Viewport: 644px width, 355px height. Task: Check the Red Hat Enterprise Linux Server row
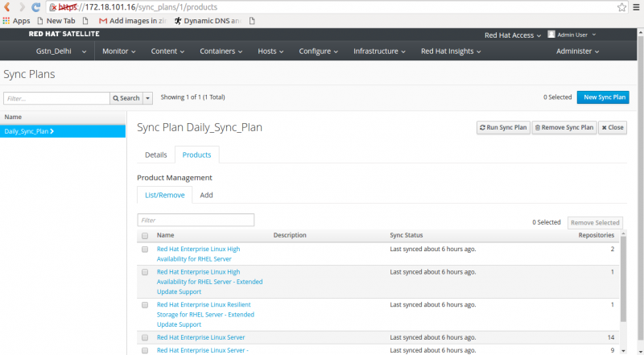click(145, 338)
